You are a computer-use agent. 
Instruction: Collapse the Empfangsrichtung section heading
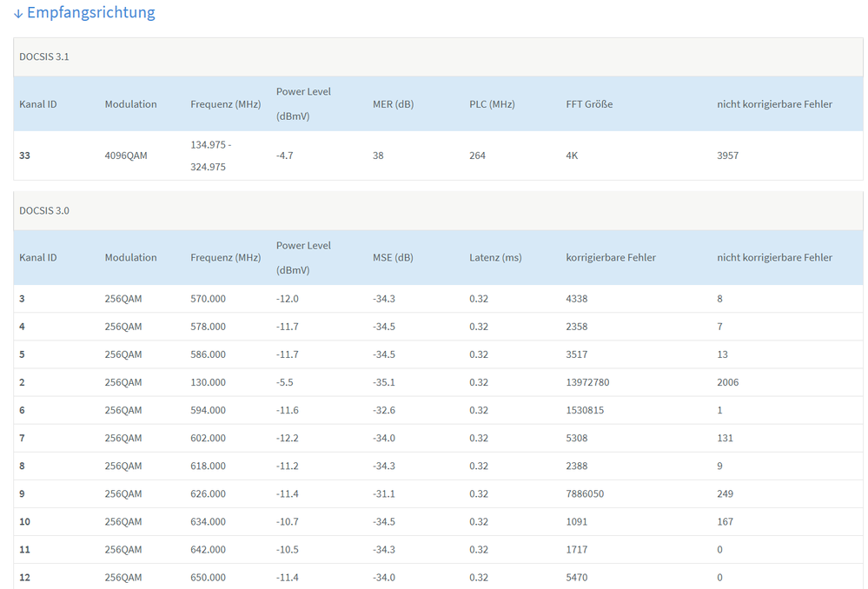tap(90, 13)
